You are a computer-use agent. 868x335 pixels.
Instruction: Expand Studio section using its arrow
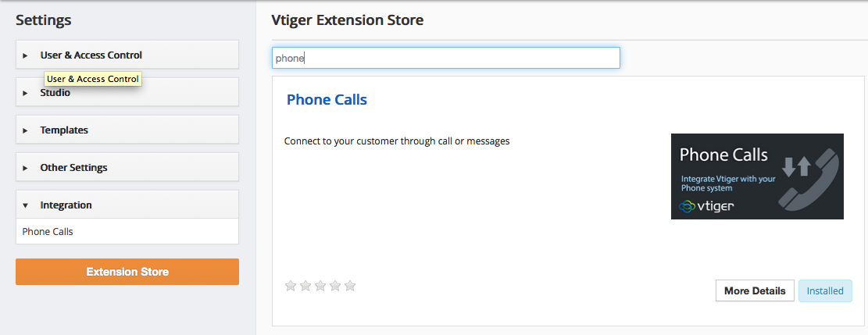click(25, 93)
